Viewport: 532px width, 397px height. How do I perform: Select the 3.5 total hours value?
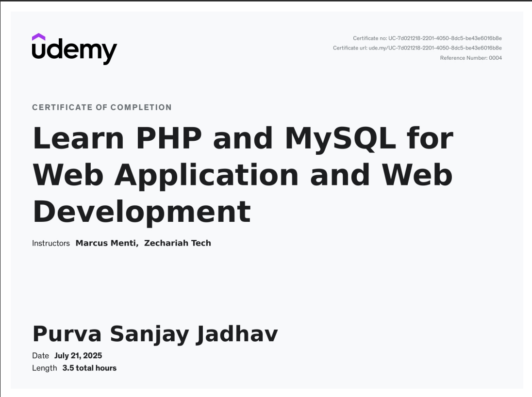coord(89,368)
